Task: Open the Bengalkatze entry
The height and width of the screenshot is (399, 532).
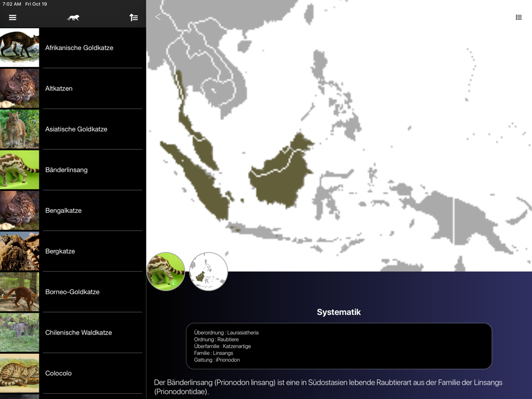Action: click(x=73, y=211)
